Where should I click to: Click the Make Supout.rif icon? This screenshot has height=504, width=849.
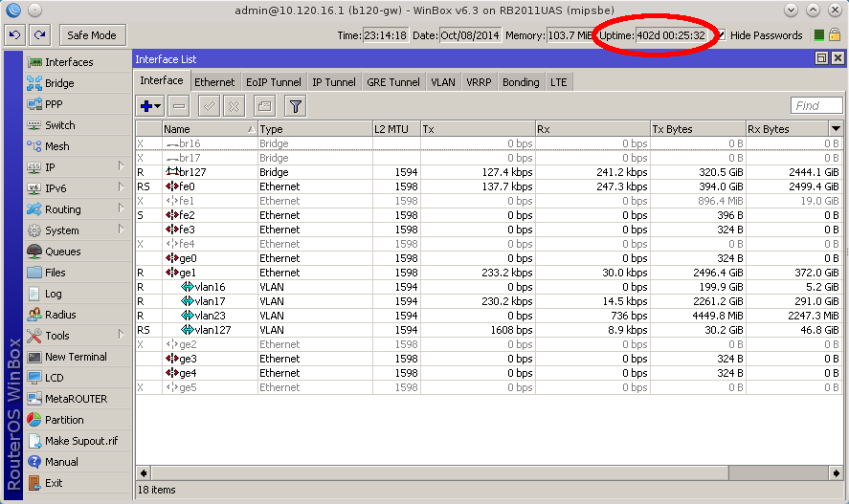click(x=34, y=441)
